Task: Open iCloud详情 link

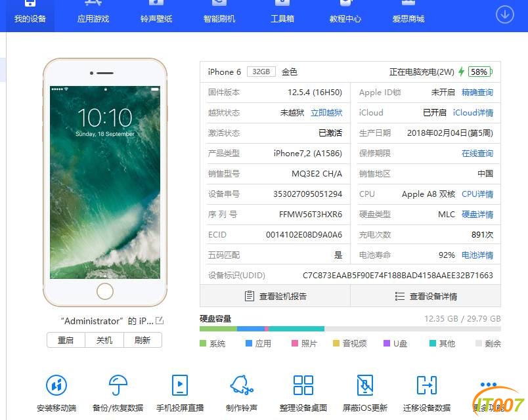Action: pos(473,112)
